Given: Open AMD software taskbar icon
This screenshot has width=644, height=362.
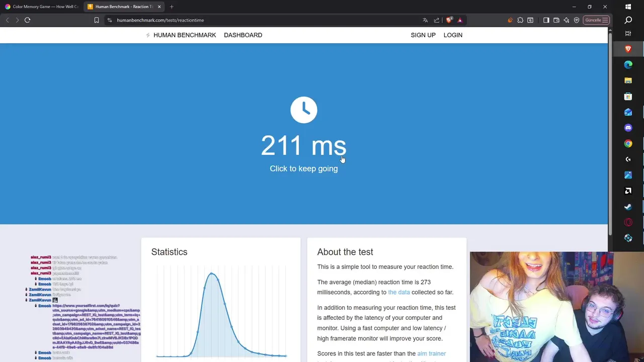Looking at the screenshot, I should pyautogui.click(x=628, y=191).
